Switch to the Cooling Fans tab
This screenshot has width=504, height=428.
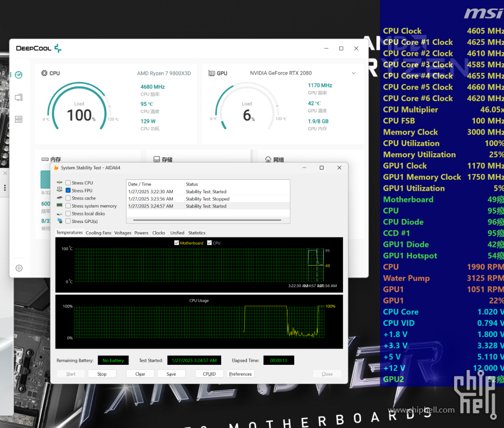coord(98,233)
